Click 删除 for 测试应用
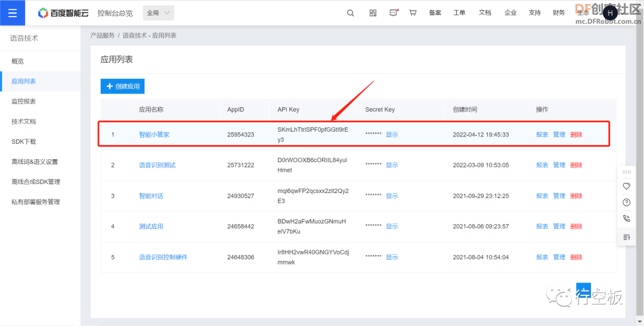Viewport: 644px width, 326px height. (x=576, y=226)
